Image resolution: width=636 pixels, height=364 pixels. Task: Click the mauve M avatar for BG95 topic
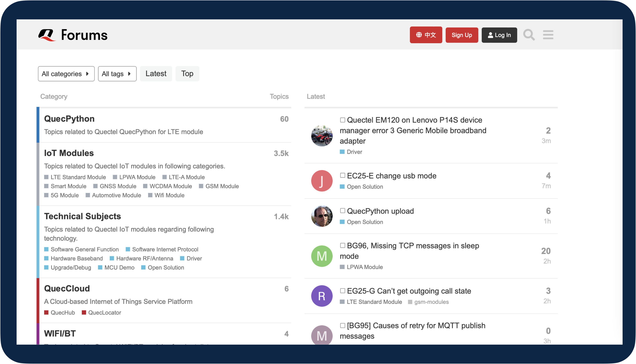pos(322,335)
